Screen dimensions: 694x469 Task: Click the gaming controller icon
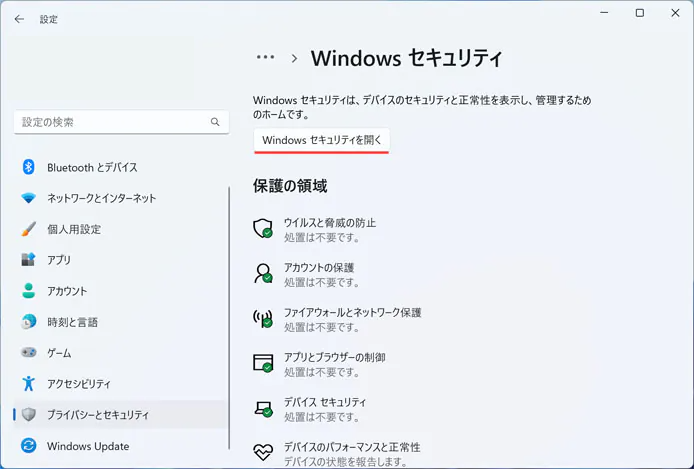[29, 353]
